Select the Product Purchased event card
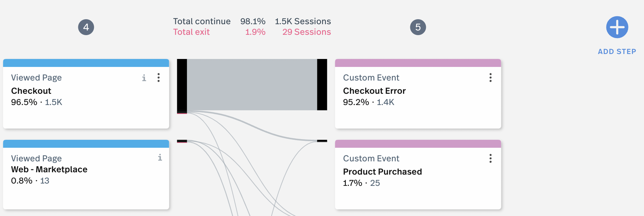 point(418,175)
